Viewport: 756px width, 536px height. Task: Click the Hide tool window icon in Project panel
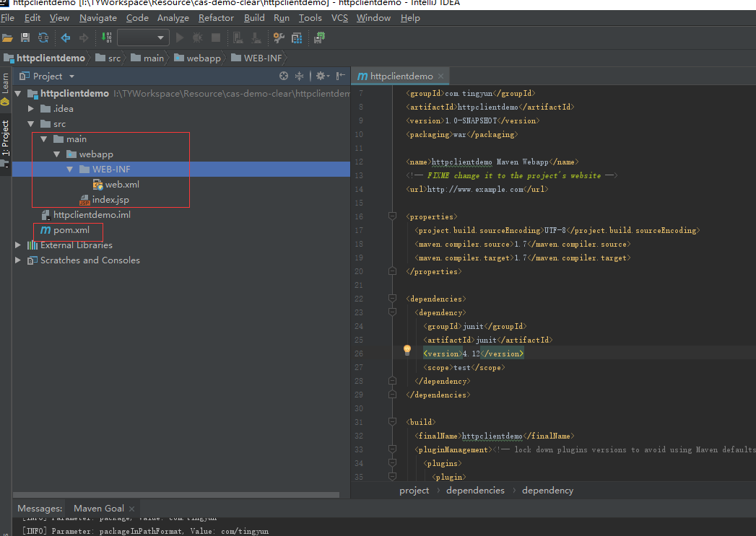[x=339, y=76]
